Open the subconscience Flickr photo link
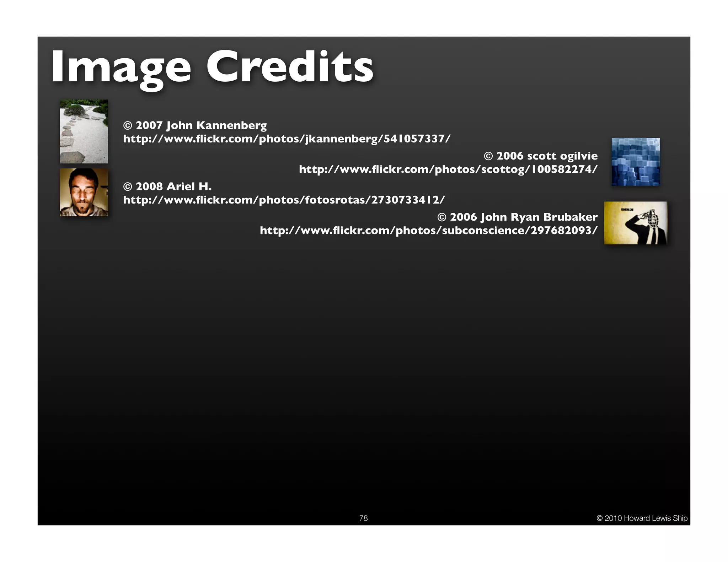Viewport: 728px width, 562px height. point(428,230)
